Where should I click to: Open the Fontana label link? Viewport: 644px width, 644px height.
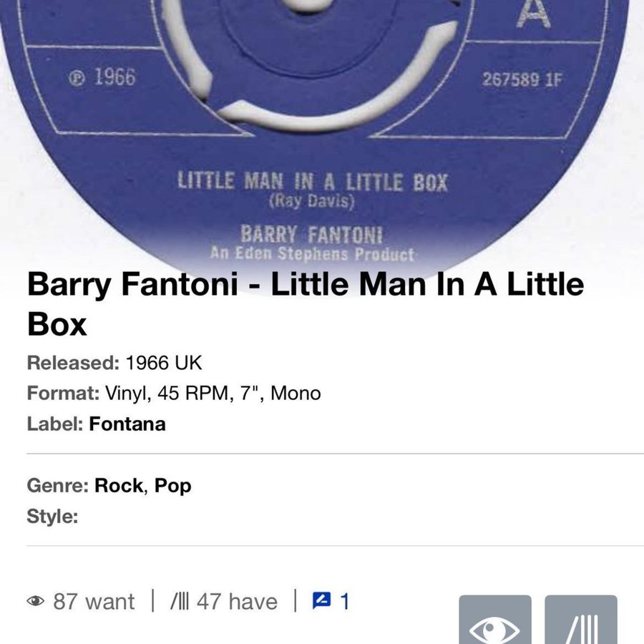click(127, 424)
